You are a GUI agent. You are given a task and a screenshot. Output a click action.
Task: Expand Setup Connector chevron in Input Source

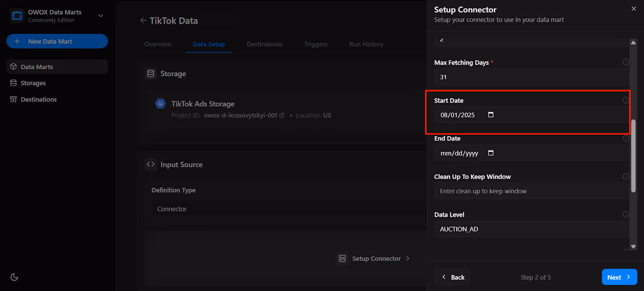coord(408,258)
